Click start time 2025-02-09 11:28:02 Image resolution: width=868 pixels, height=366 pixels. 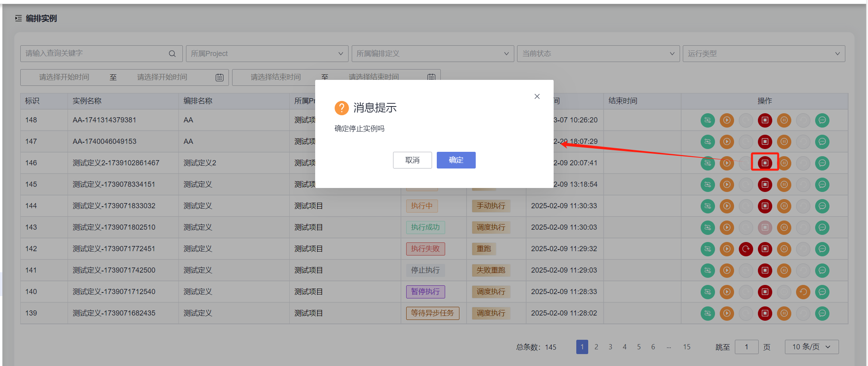coord(564,313)
